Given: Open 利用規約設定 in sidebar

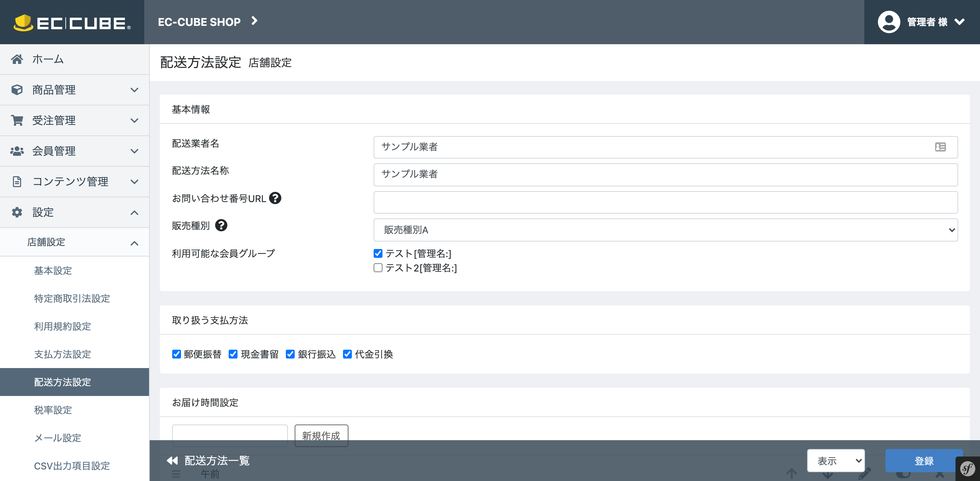Looking at the screenshot, I should coord(62,326).
